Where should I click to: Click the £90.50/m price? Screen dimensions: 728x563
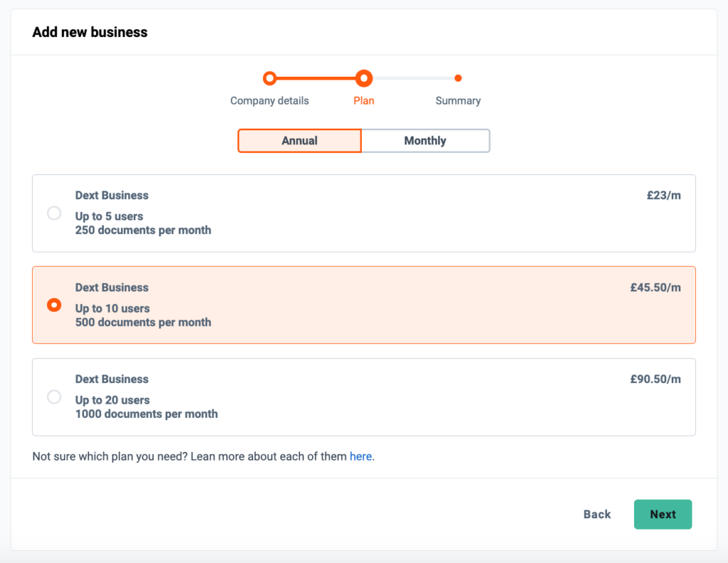pyautogui.click(x=655, y=379)
